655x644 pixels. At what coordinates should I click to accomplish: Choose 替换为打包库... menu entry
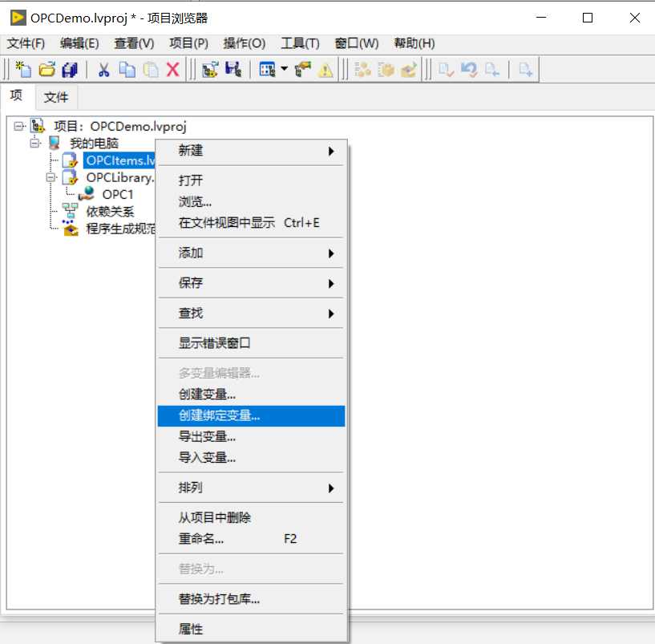252,599
